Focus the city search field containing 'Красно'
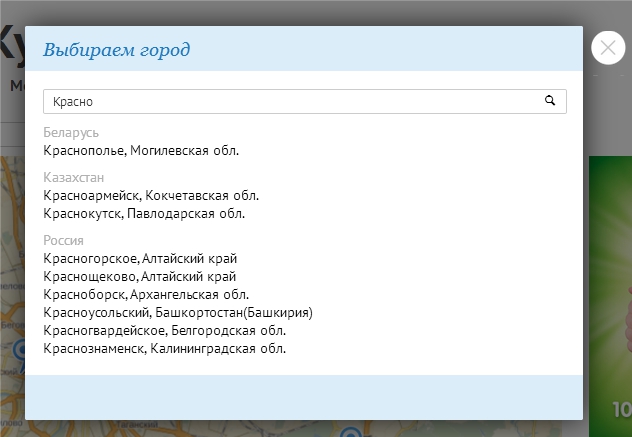Image resolution: width=632 pixels, height=437 pixels. (290, 101)
